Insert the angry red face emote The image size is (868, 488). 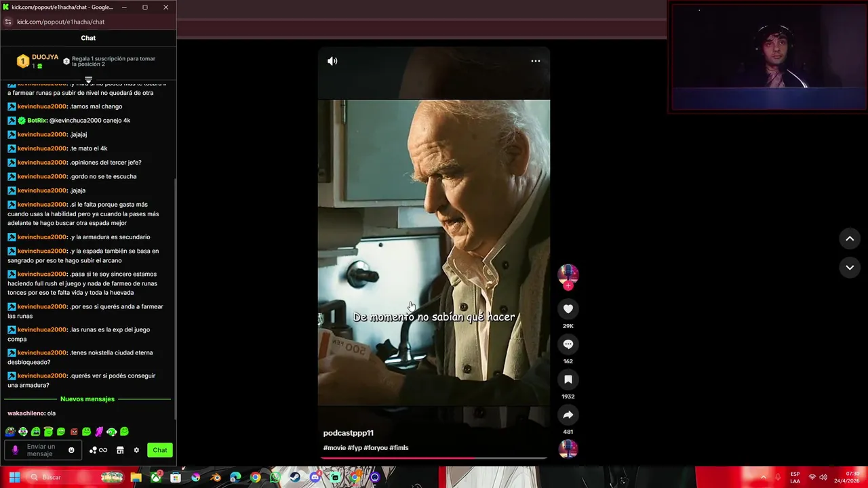coord(74,432)
